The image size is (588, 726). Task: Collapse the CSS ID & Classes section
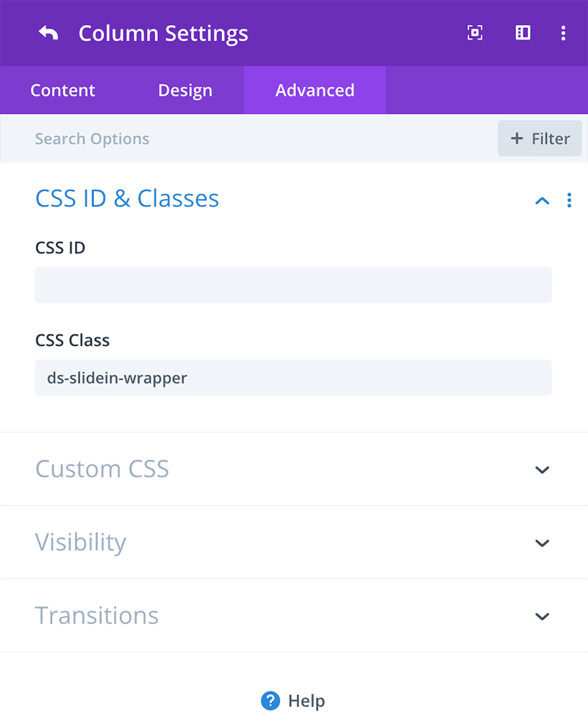point(542,201)
